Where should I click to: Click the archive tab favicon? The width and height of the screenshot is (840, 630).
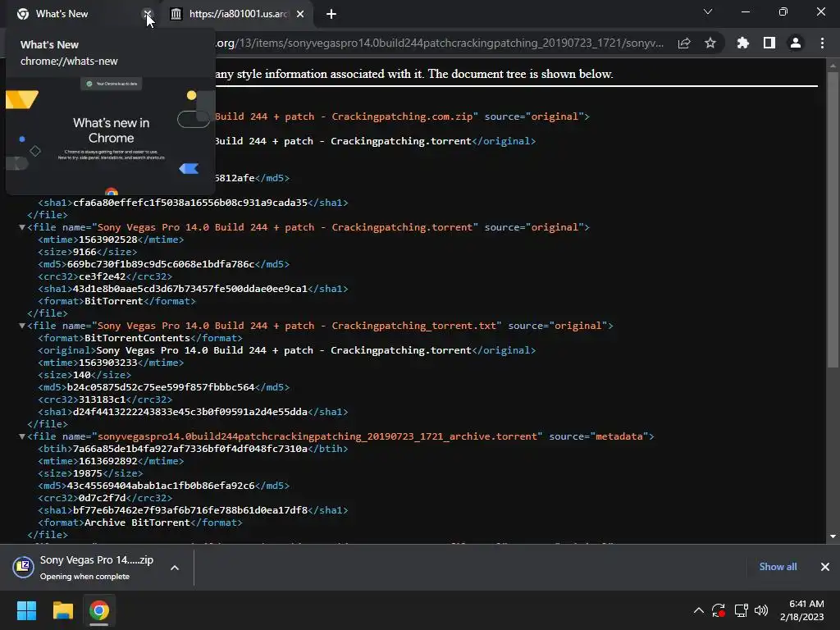[x=176, y=14]
